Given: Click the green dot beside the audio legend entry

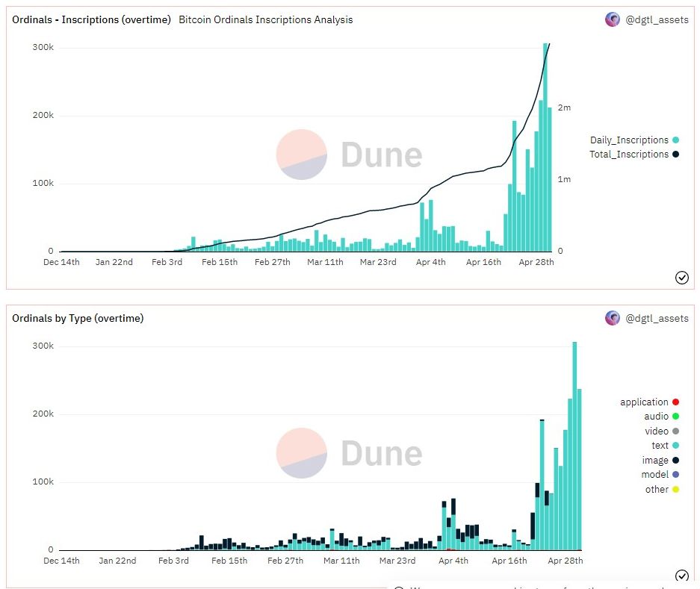Looking at the screenshot, I should pyautogui.click(x=675, y=417).
